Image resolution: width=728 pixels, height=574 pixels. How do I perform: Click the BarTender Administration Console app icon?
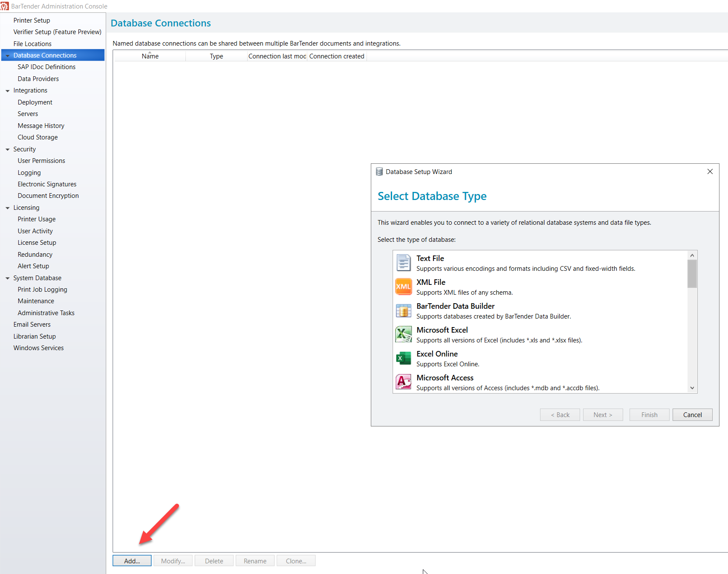[x=5, y=6]
